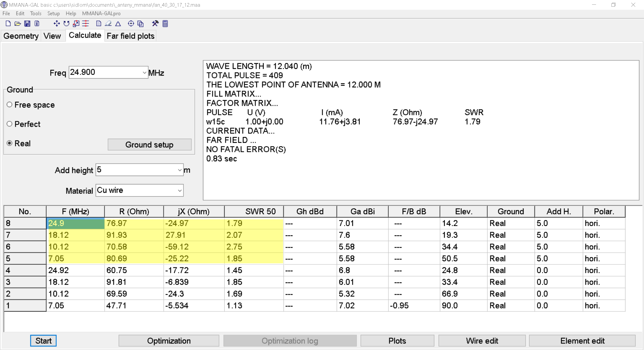Expand the Freq dropdown list
The height and width of the screenshot is (350, 644).
(x=144, y=73)
